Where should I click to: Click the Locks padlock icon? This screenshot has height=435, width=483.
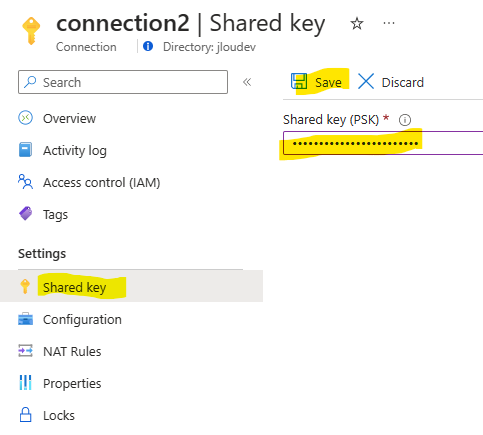(x=25, y=415)
